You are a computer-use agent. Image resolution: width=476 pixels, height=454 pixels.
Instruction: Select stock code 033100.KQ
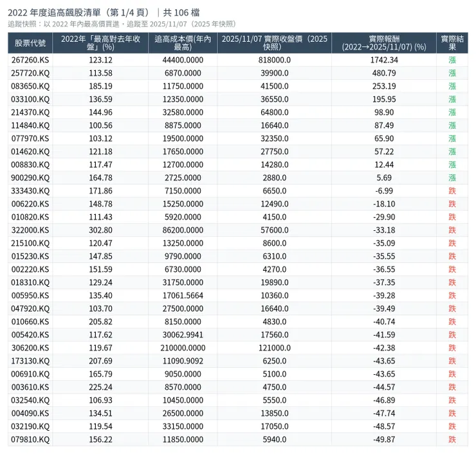(30, 99)
